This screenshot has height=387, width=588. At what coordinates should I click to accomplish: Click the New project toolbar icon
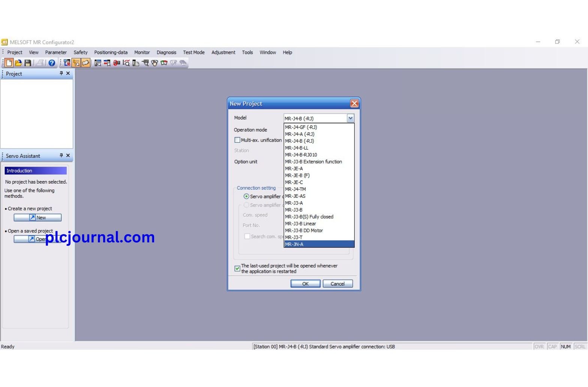coord(9,63)
